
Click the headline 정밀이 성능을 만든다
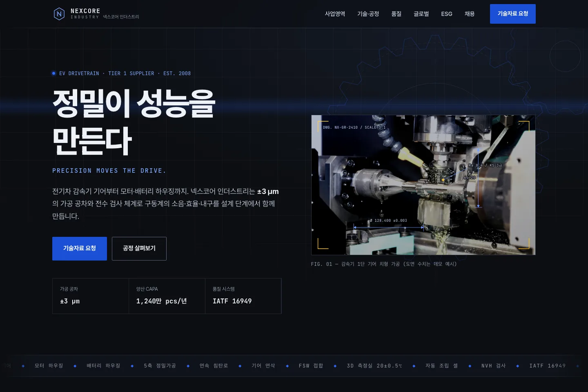pos(134,122)
